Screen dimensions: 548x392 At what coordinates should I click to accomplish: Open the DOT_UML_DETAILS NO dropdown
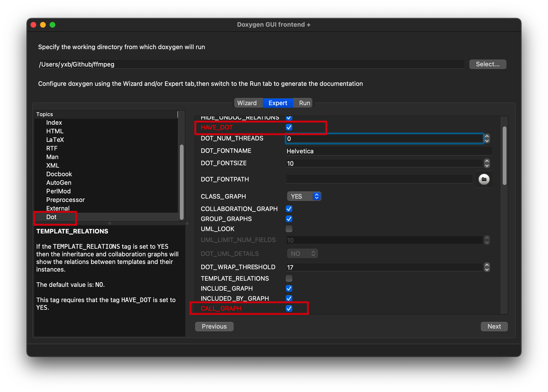point(302,254)
